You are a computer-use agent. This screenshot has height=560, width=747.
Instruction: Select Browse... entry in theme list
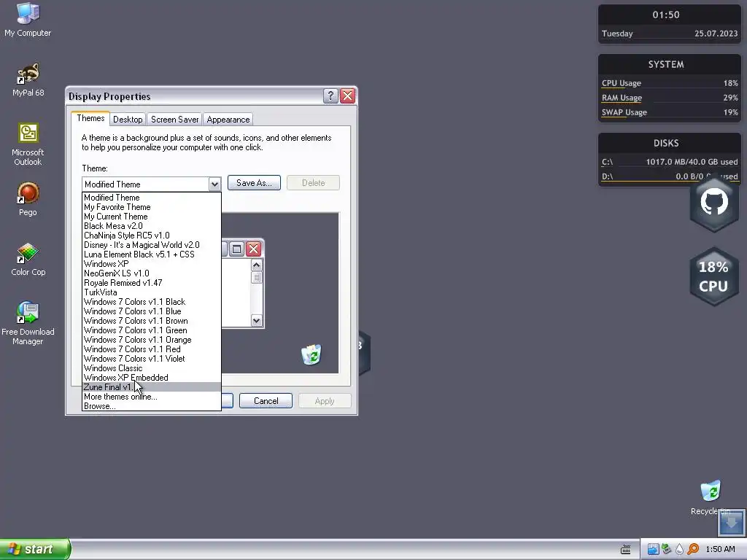[x=152, y=406]
